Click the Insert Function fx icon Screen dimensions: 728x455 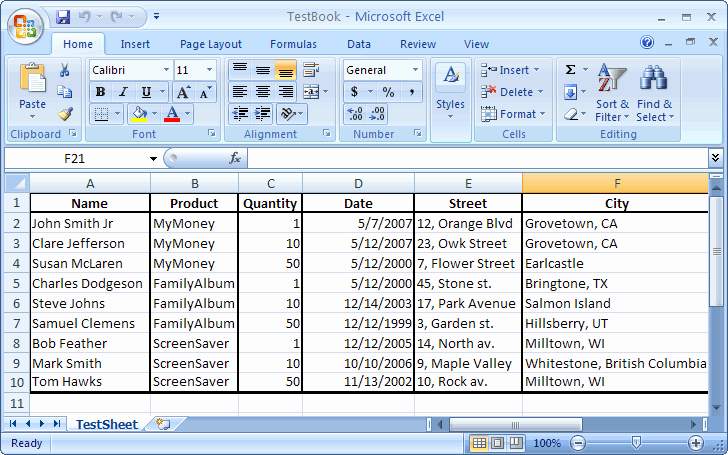pyautogui.click(x=235, y=158)
